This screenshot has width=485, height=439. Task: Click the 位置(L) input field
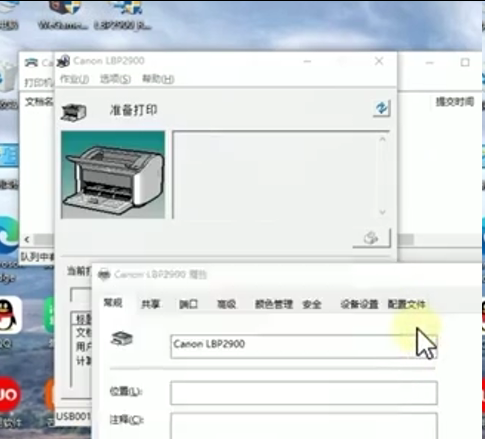coord(304,393)
